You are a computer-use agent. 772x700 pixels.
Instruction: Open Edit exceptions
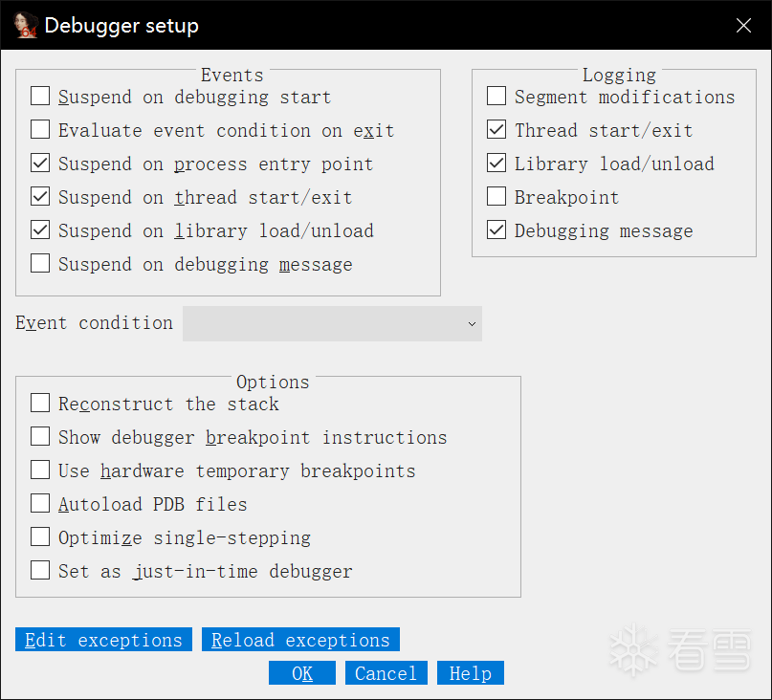[x=103, y=640]
